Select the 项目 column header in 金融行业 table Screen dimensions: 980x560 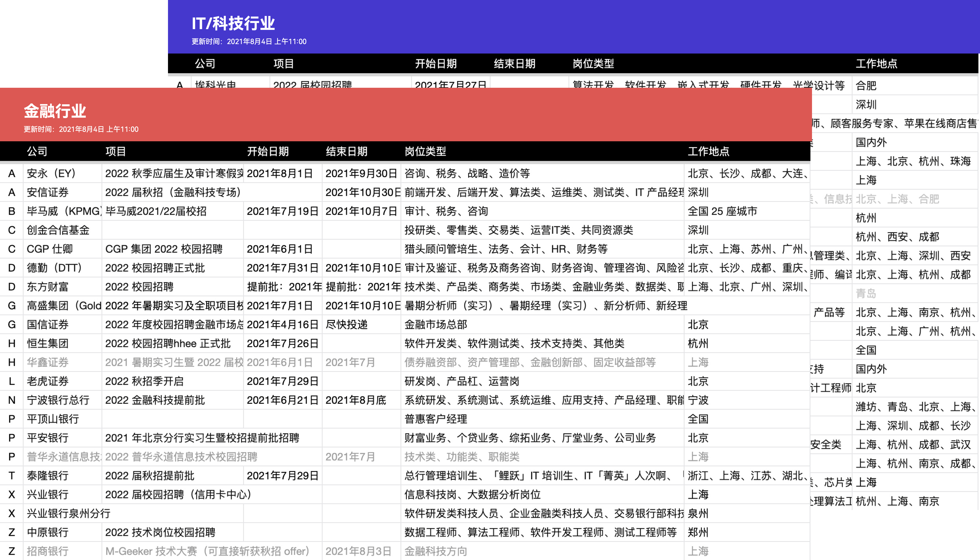click(115, 151)
